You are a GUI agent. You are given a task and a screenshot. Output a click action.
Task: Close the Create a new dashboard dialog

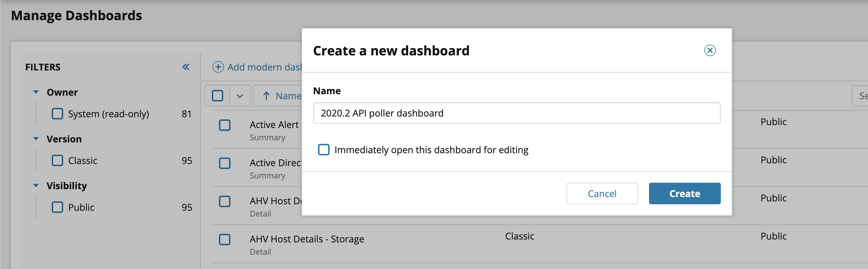point(710,50)
